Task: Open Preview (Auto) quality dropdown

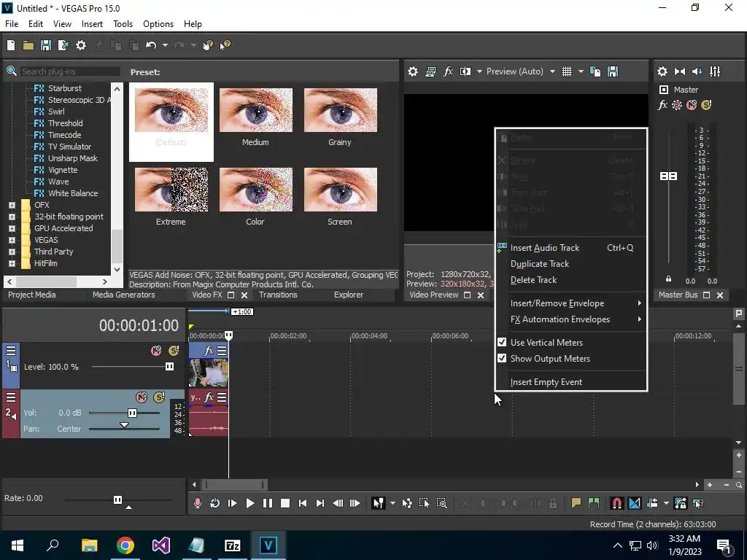Action: tap(552, 71)
